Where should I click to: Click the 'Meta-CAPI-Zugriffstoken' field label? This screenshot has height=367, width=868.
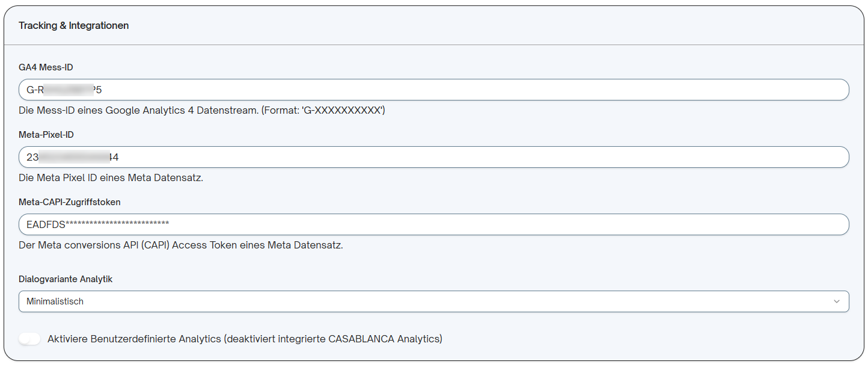click(x=70, y=202)
